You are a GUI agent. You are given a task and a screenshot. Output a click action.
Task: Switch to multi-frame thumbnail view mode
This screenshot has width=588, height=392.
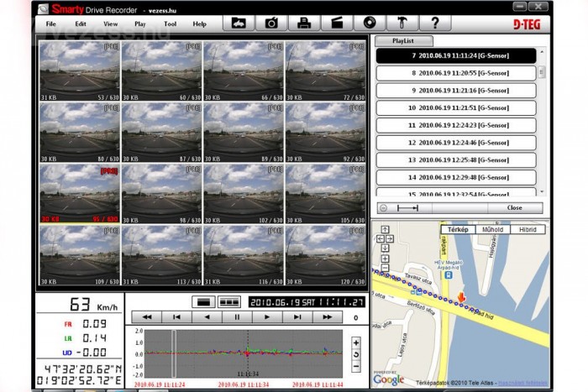tap(228, 301)
